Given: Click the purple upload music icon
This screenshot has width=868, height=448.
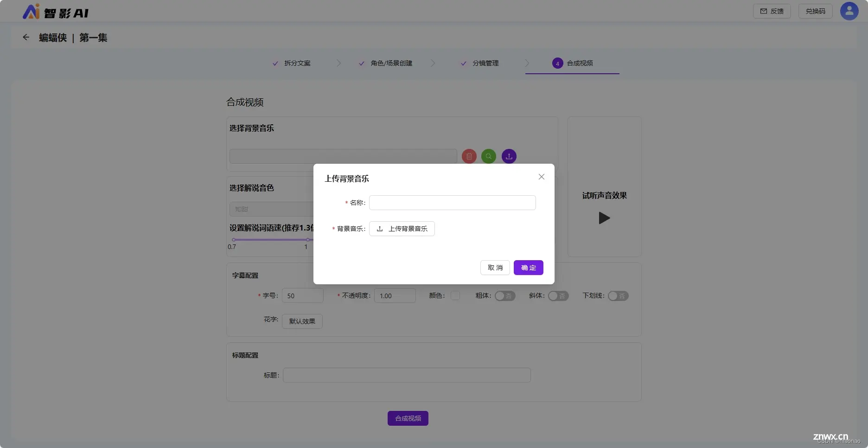Looking at the screenshot, I should 509,156.
